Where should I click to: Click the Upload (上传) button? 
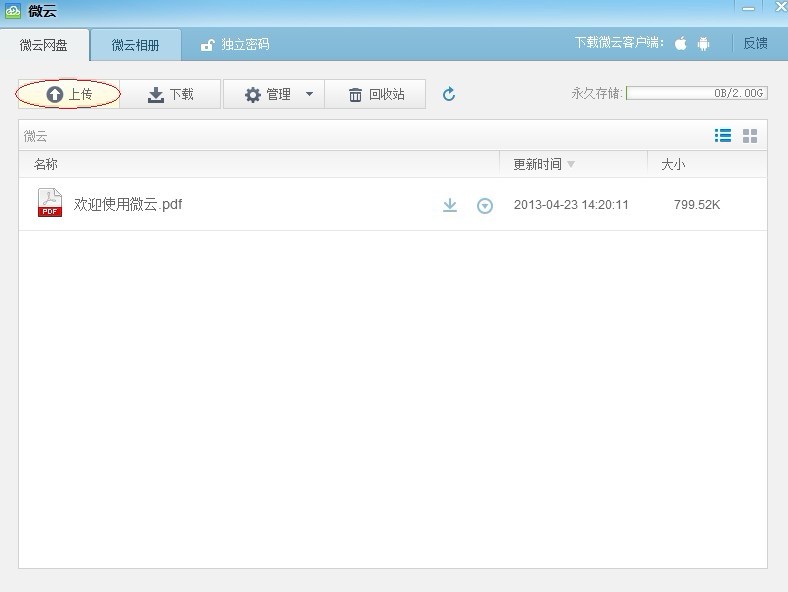coord(69,94)
